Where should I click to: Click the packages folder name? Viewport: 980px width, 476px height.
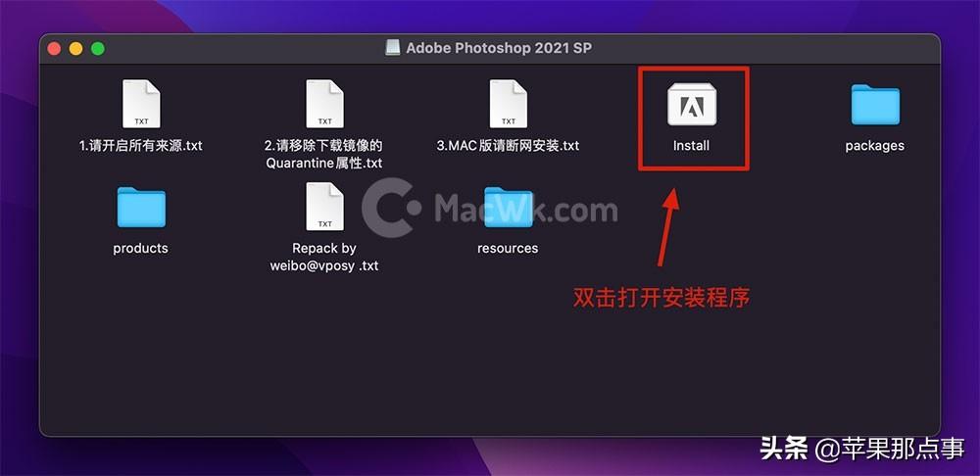(x=875, y=146)
